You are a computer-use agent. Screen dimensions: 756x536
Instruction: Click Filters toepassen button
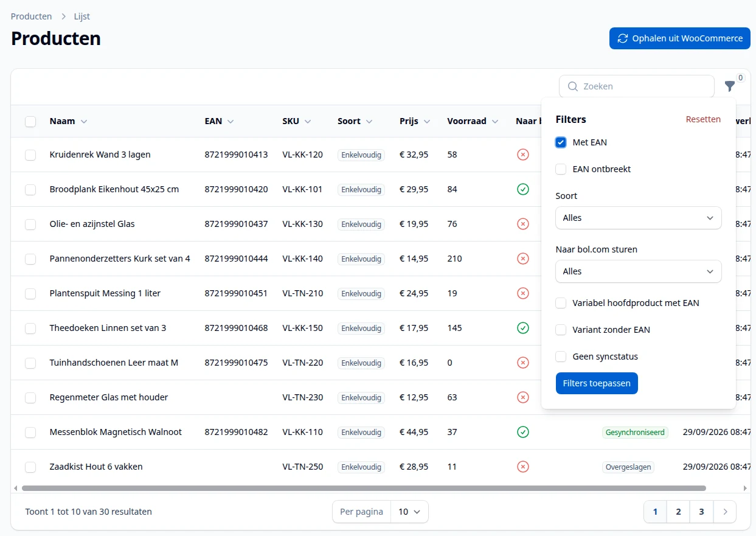click(597, 383)
